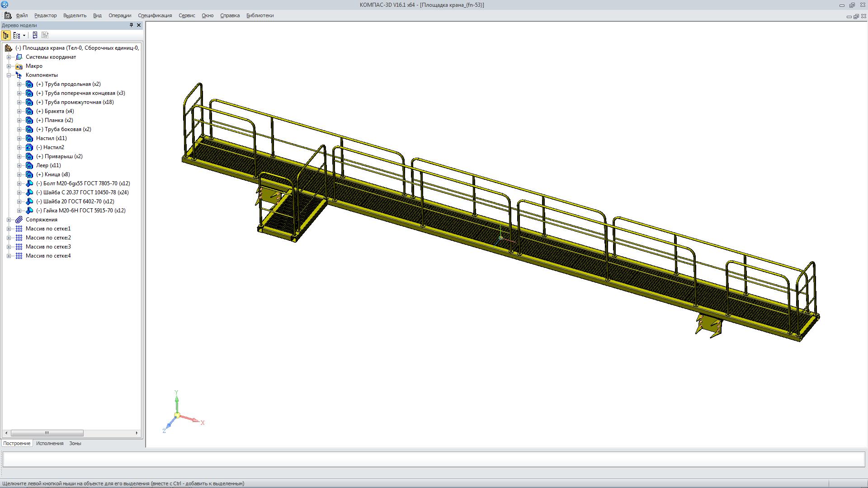The image size is (868, 488).
Task: Select the Настил2 component in tree
Action: click(53, 147)
